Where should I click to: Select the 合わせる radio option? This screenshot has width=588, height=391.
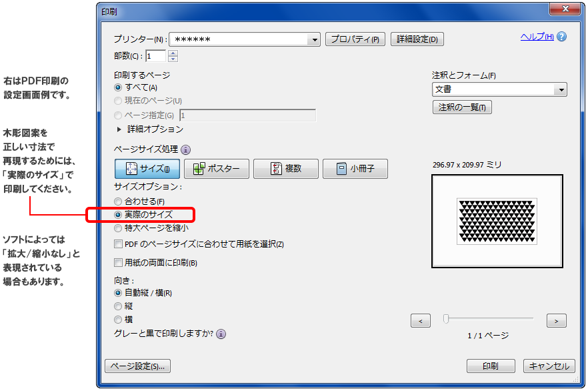(x=119, y=202)
